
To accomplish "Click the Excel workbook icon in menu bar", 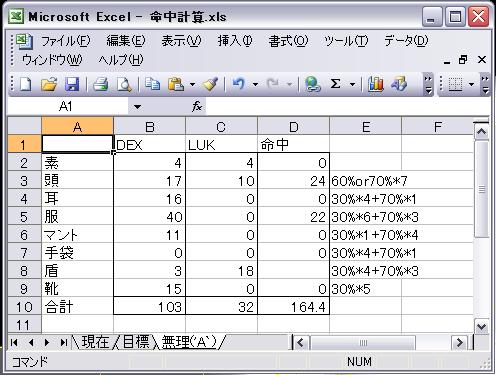I will pyautogui.click(x=24, y=41).
